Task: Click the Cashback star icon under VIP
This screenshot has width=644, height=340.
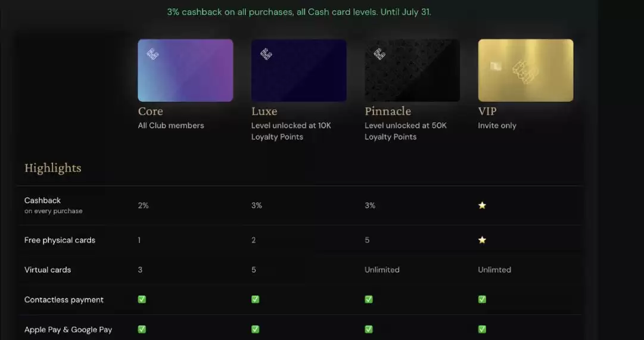Action: point(482,205)
